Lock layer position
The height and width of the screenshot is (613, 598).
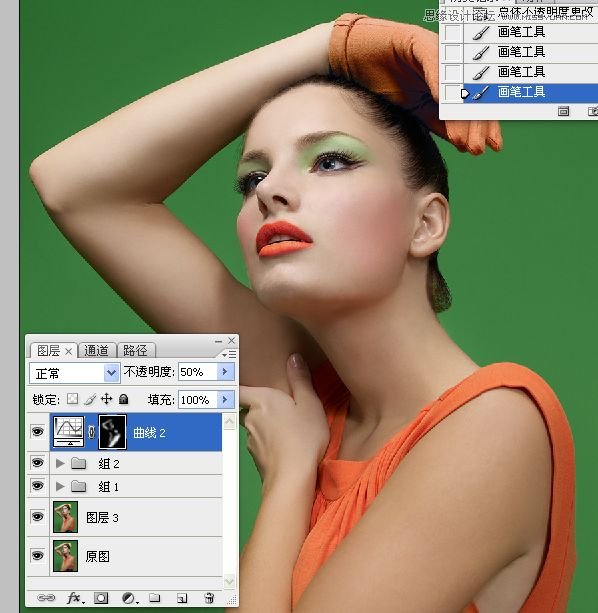[106, 399]
